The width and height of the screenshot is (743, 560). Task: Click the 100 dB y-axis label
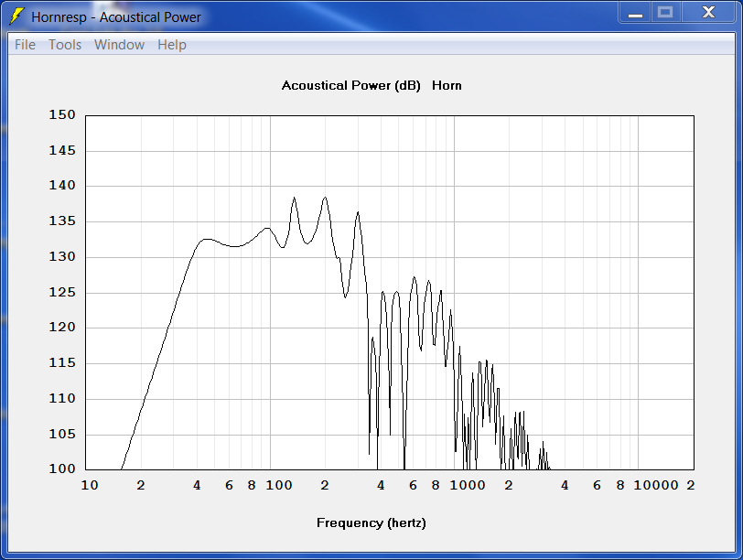pyautogui.click(x=62, y=468)
